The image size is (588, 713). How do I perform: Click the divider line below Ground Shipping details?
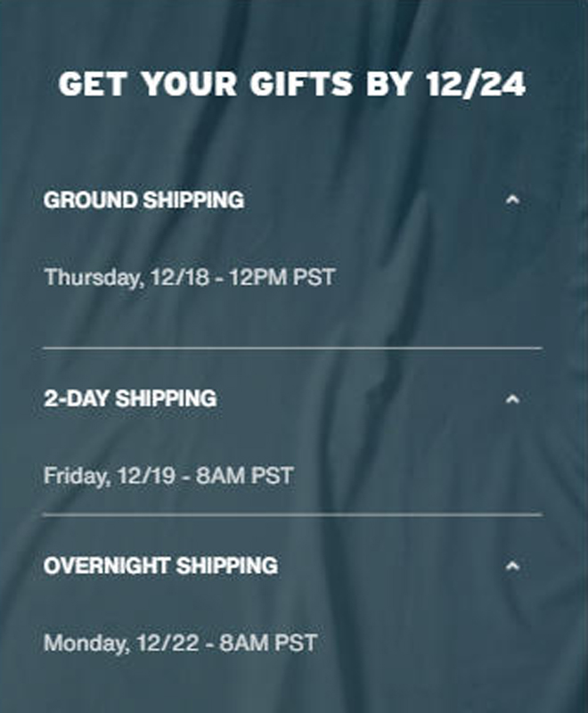click(292, 348)
